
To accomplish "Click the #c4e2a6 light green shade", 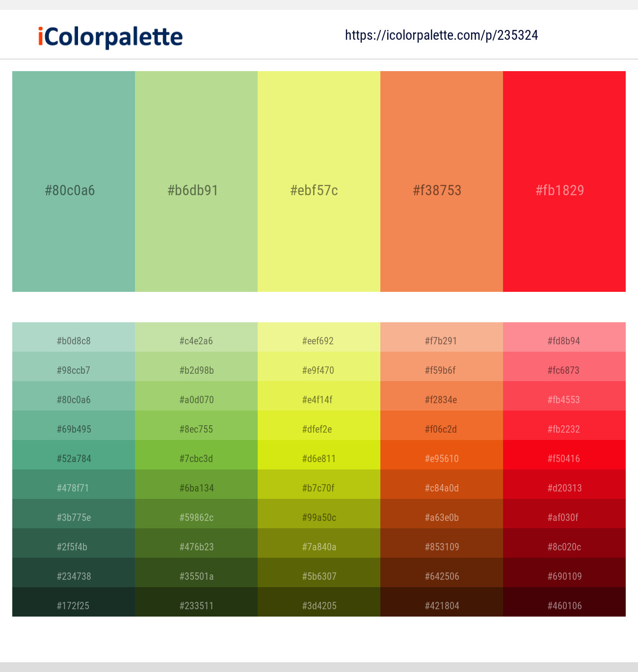I will point(196,340).
